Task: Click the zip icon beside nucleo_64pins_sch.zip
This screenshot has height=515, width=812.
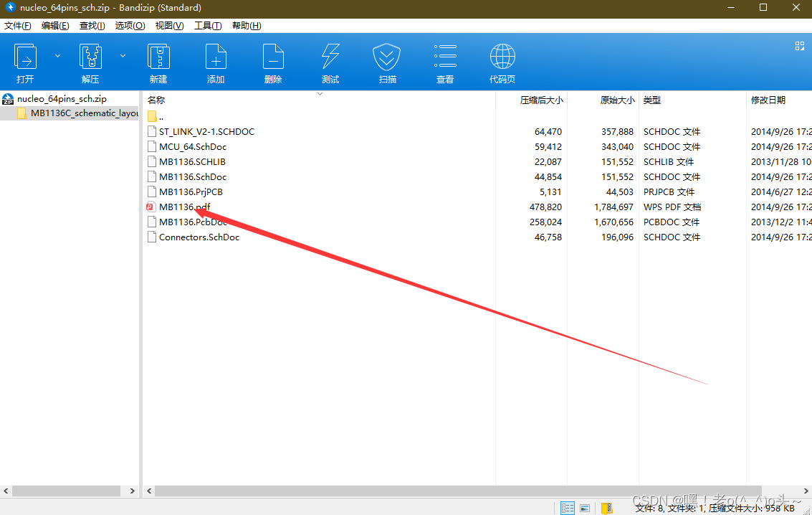Action: tap(8, 98)
